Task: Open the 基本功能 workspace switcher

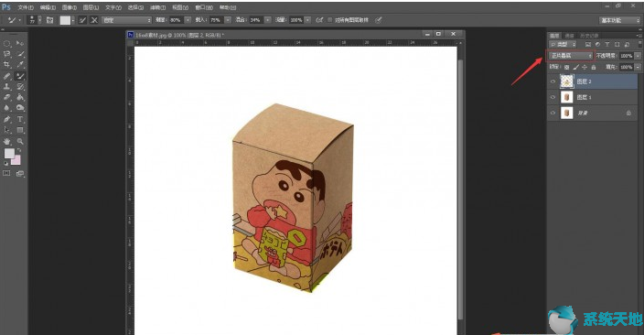Action: click(619, 20)
